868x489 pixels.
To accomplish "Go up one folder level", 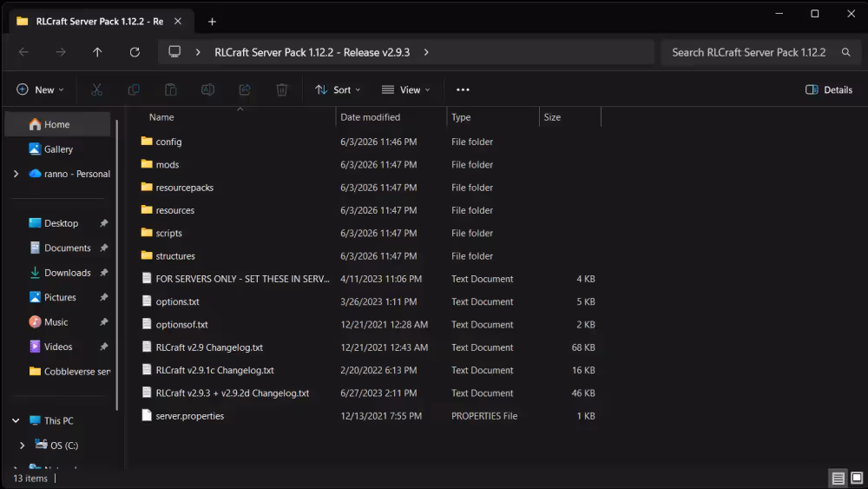I will coord(97,52).
